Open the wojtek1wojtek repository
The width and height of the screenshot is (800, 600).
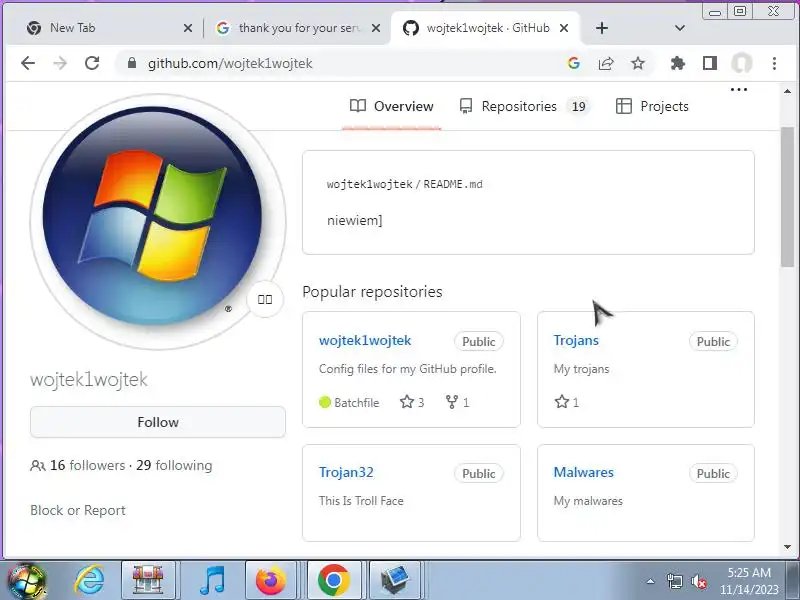point(365,340)
